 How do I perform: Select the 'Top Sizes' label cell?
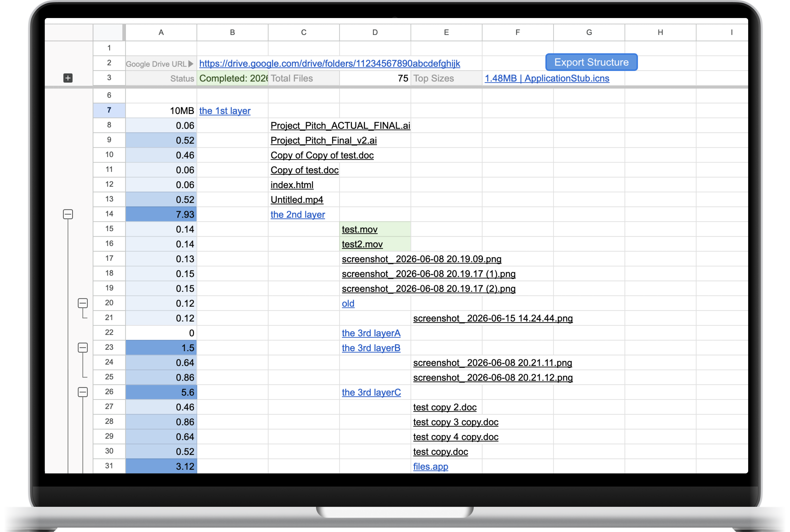446,78
